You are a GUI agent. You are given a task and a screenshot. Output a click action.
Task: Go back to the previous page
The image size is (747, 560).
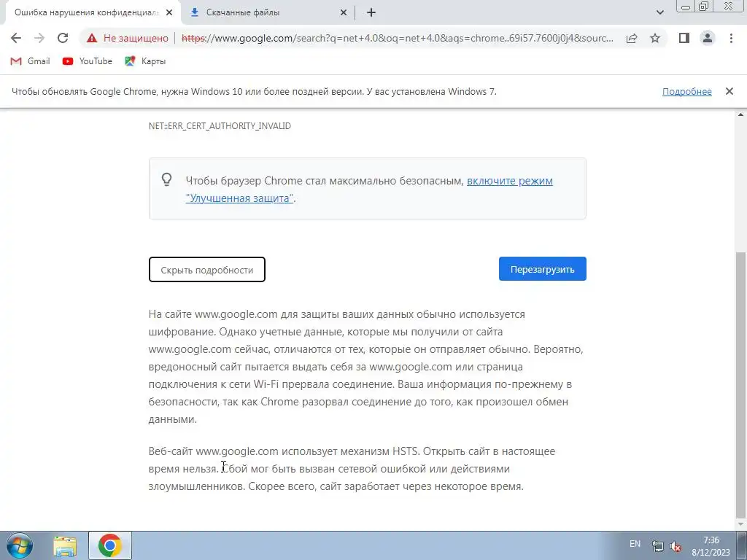tap(16, 38)
